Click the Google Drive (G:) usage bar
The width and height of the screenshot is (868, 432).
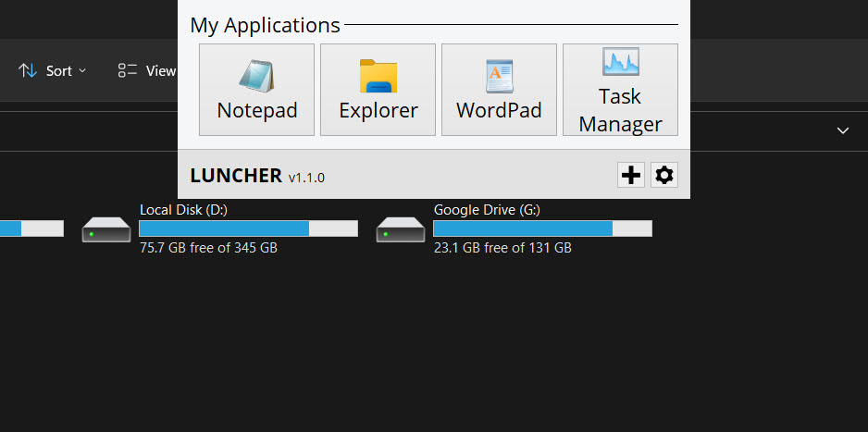[542, 228]
